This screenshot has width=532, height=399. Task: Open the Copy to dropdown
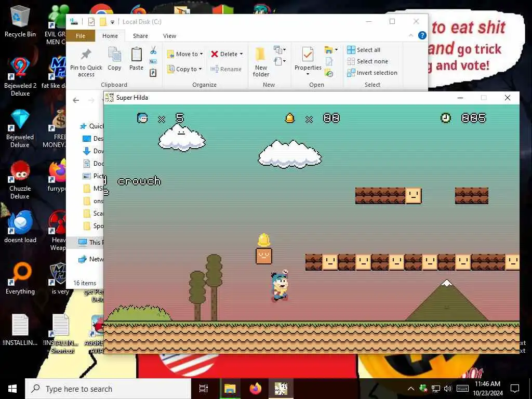[x=184, y=69]
